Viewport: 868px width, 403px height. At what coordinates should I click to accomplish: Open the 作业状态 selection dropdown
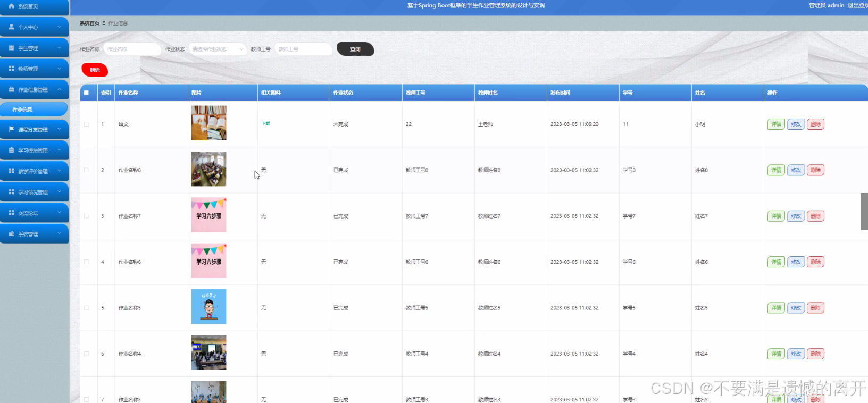(x=218, y=49)
